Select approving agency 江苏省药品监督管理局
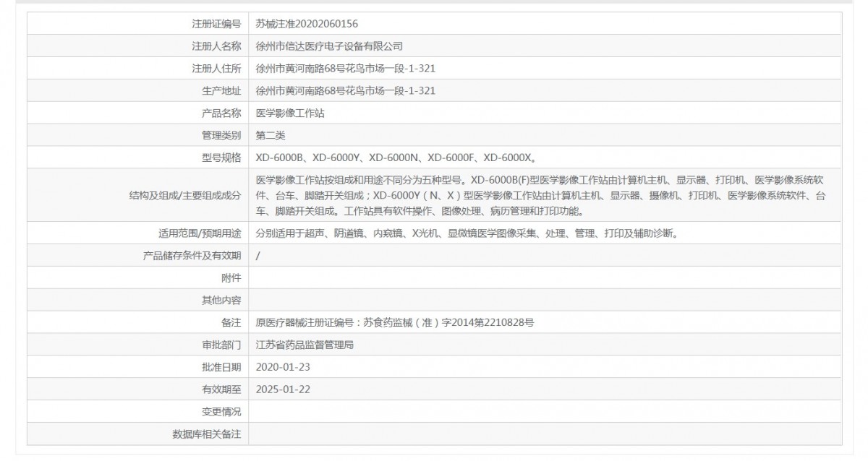 (305, 345)
